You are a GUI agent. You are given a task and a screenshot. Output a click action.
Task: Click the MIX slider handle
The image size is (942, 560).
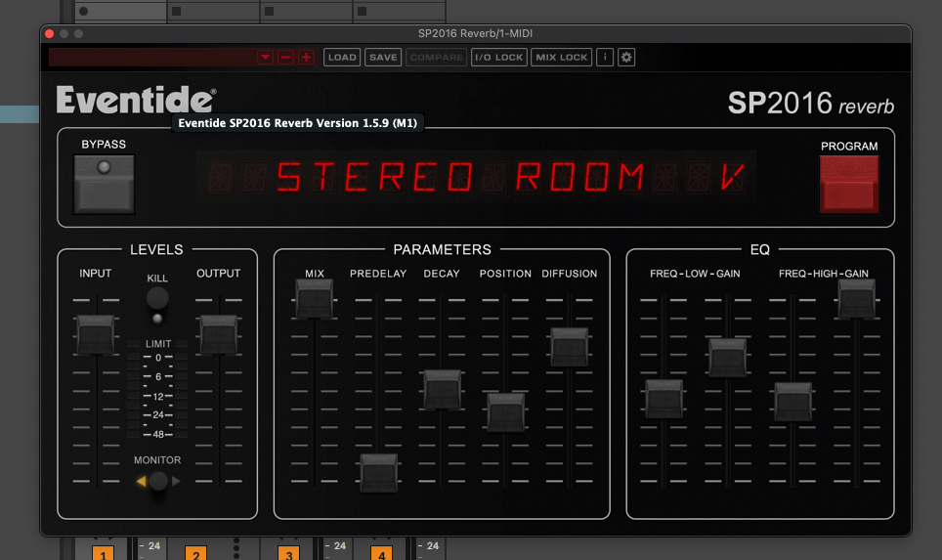pyautogui.click(x=314, y=298)
